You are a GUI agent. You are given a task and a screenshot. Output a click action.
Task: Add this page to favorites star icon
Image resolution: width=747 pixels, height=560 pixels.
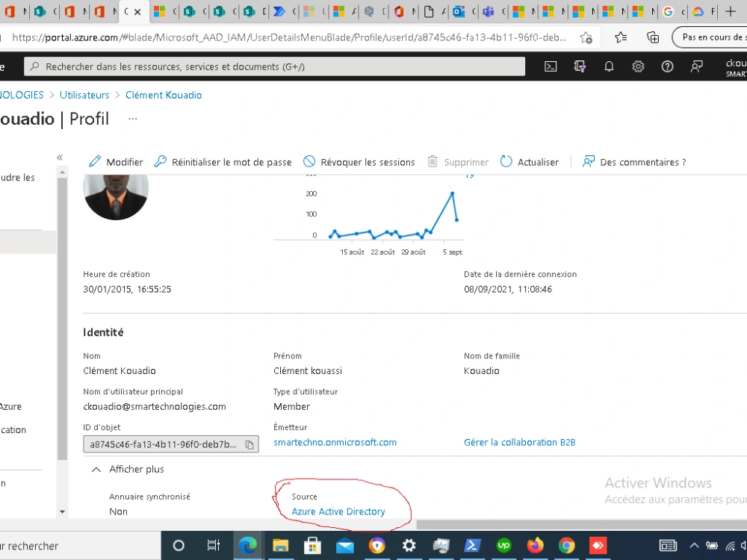(586, 37)
